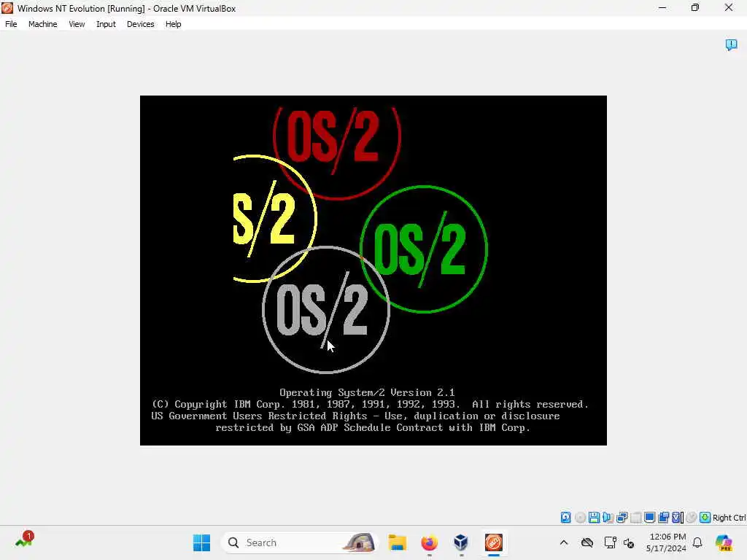Image resolution: width=747 pixels, height=560 pixels.
Task: Click the greyed USB devices status icon
Action: (635, 517)
